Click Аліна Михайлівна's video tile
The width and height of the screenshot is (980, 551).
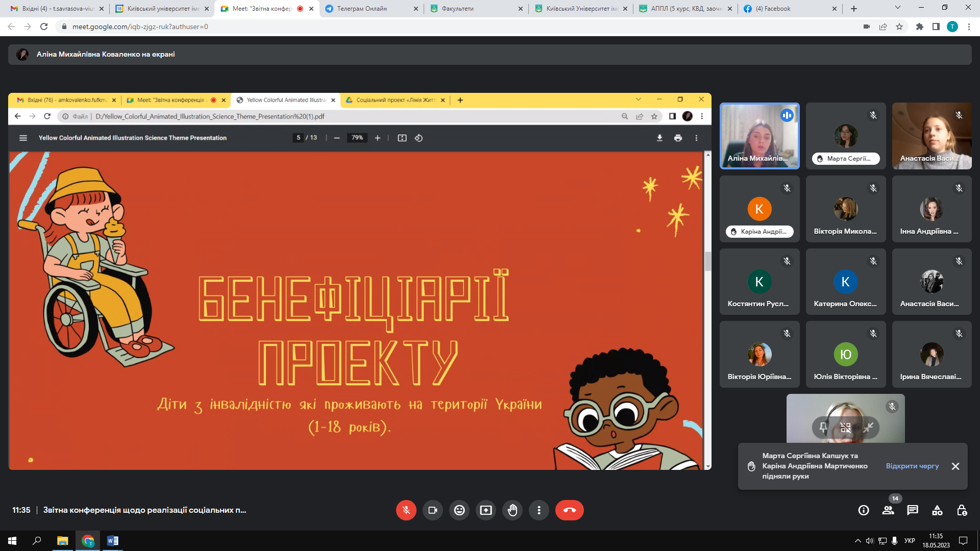[759, 136]
